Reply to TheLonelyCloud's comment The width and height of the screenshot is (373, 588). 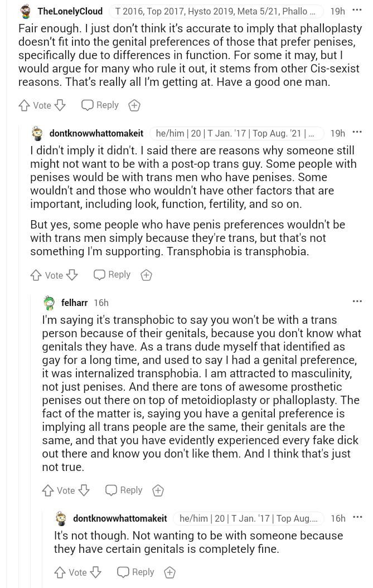[100, 105]
